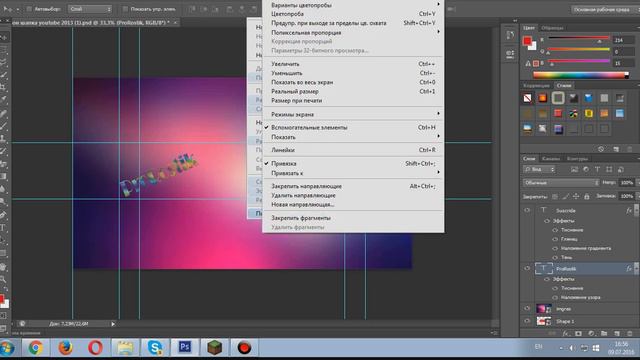The width and height of the screenshot is (640, 360).
Task: Click the Minecraft block taskbar icon
Action: coord(214,348)
